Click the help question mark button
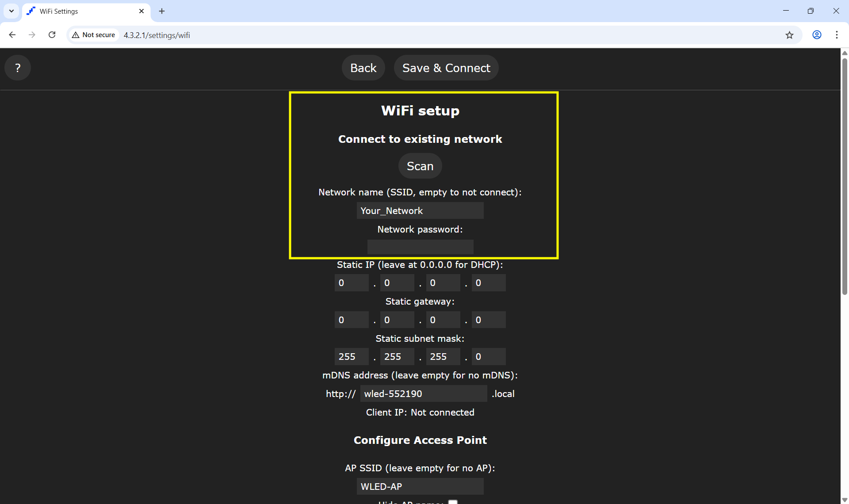Viewport: 849px width, 504px height. 18,68
